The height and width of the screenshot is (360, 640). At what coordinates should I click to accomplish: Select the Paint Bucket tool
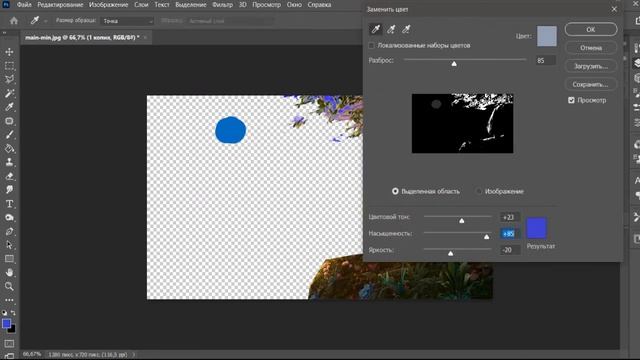click(9, 149)
